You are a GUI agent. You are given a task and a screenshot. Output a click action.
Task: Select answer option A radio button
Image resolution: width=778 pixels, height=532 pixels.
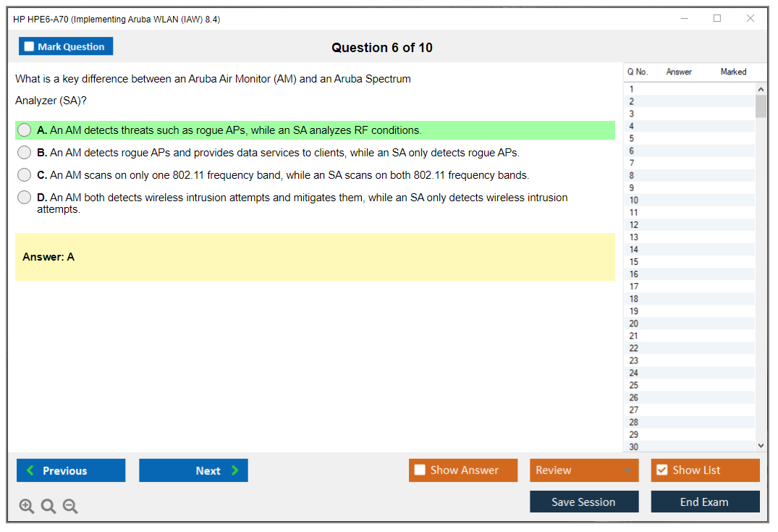click(25, 130)
